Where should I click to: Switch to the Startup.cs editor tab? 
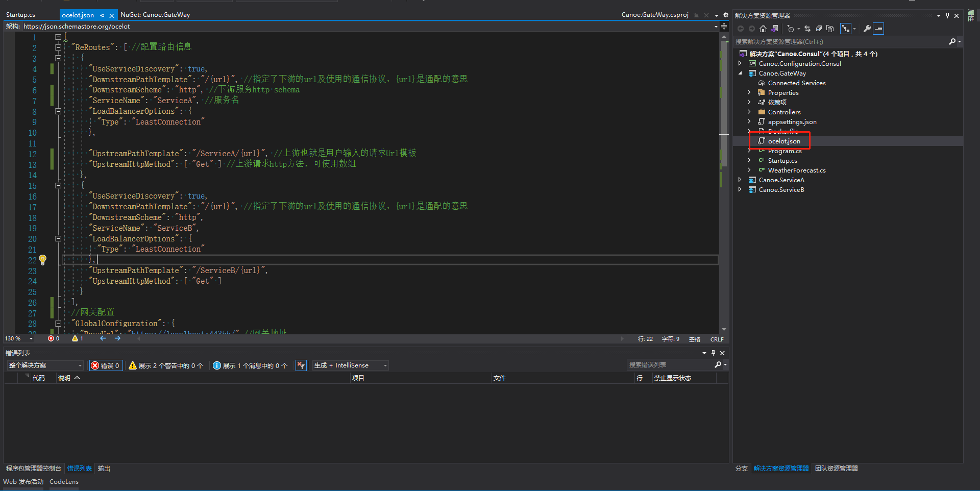tap(20, 15)
